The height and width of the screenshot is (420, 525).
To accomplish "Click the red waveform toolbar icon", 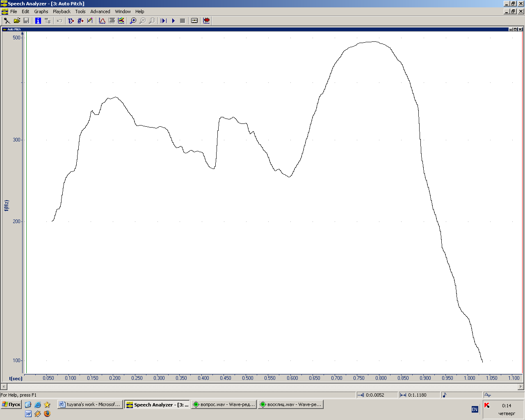I will [206, 21].
